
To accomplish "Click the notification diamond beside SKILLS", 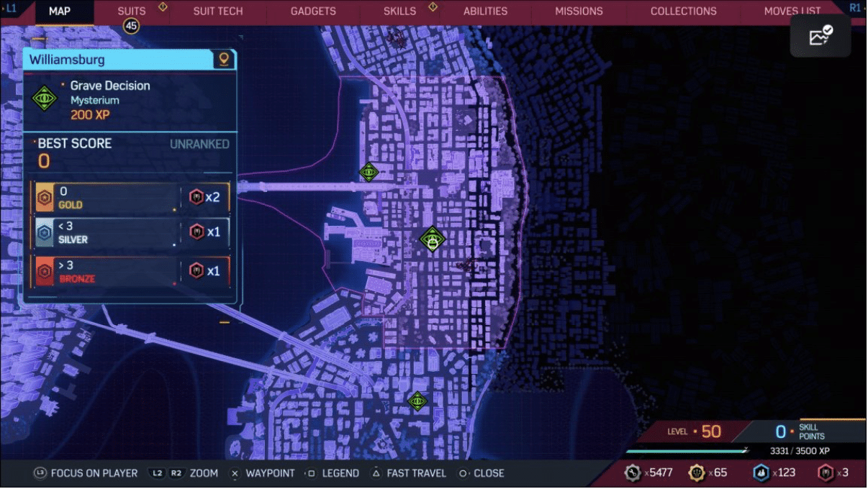I will point(433,7).
